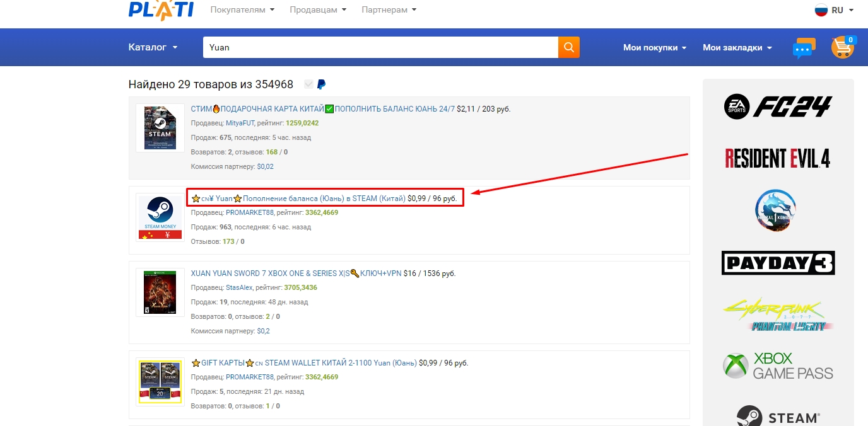Open seller StasAlex profile
The width and height of the screenshot is (868, 426).
point(239,287)
